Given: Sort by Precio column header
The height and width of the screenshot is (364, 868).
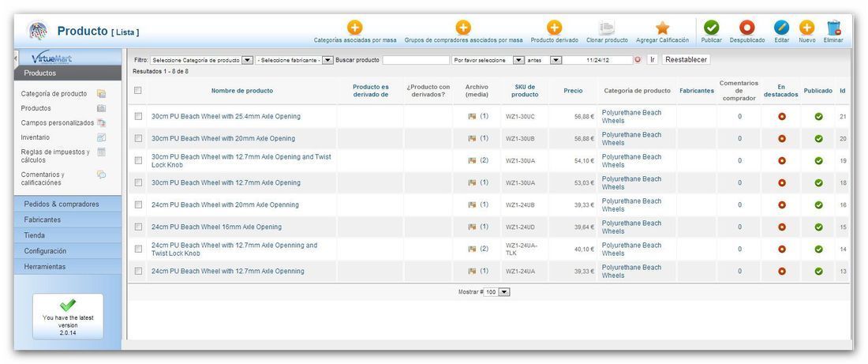Looking at the screenshot, I should (573, 91).
